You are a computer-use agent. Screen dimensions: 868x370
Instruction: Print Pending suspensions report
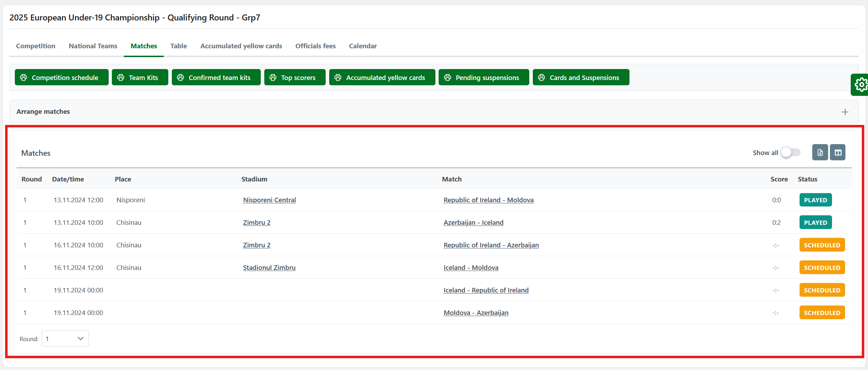point(483,78)
